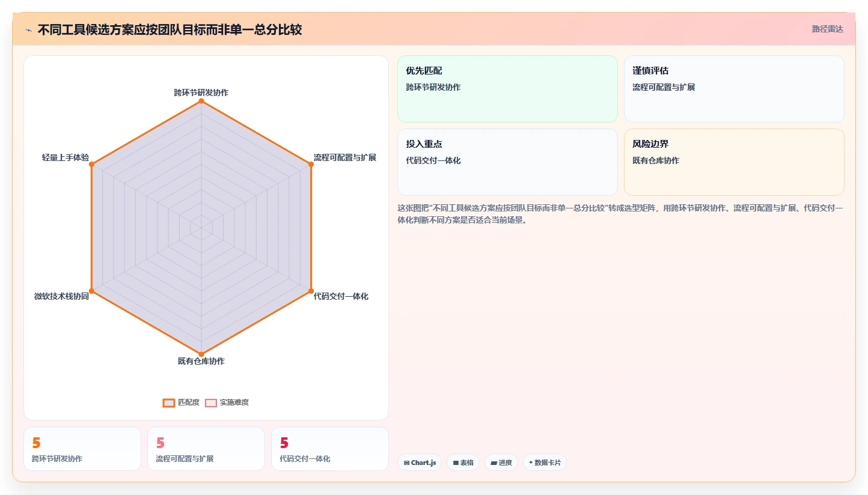The image size is (868, 495).
Task: Open the 谨慎评估 card
Action: 734,89
